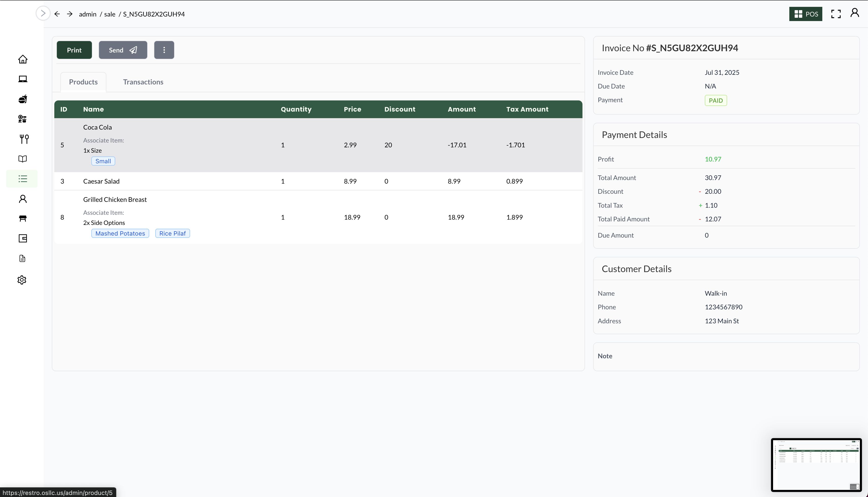868x497 pixels.
Task: Open the fork and knife menu icon
Action: point(24,139)
